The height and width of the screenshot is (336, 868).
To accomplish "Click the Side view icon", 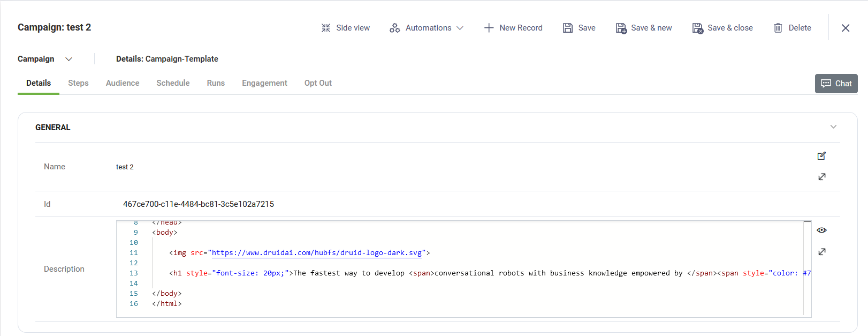I will (x=326, y=28).
